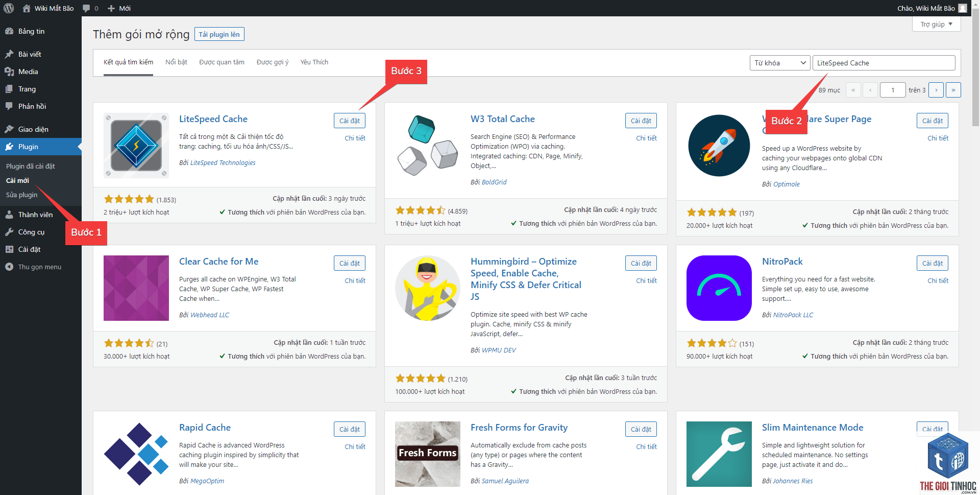This screenshot has width=980, height=495.
Task: Open the Phản hồi comments icon
Action: point(9,106)
